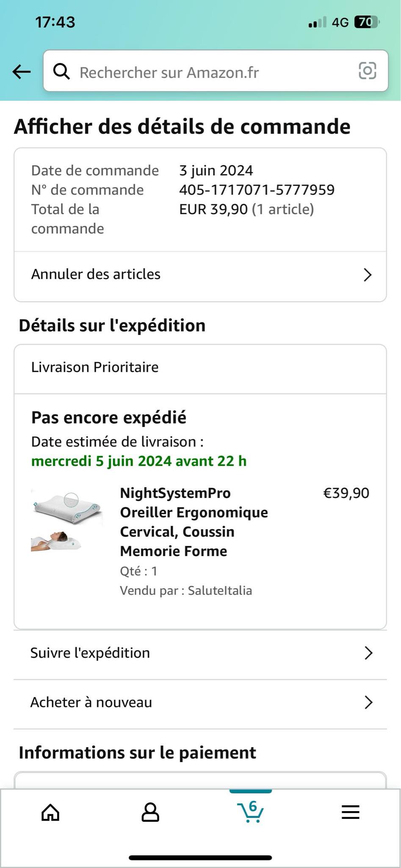Open seller SaluteItalia link
The image size is (401, 868).
pyautogui.click(x=220, y=590)
